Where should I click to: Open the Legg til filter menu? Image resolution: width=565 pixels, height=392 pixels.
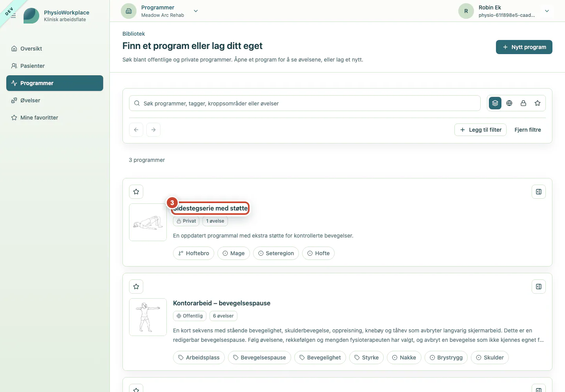click(x=481, y=130)
